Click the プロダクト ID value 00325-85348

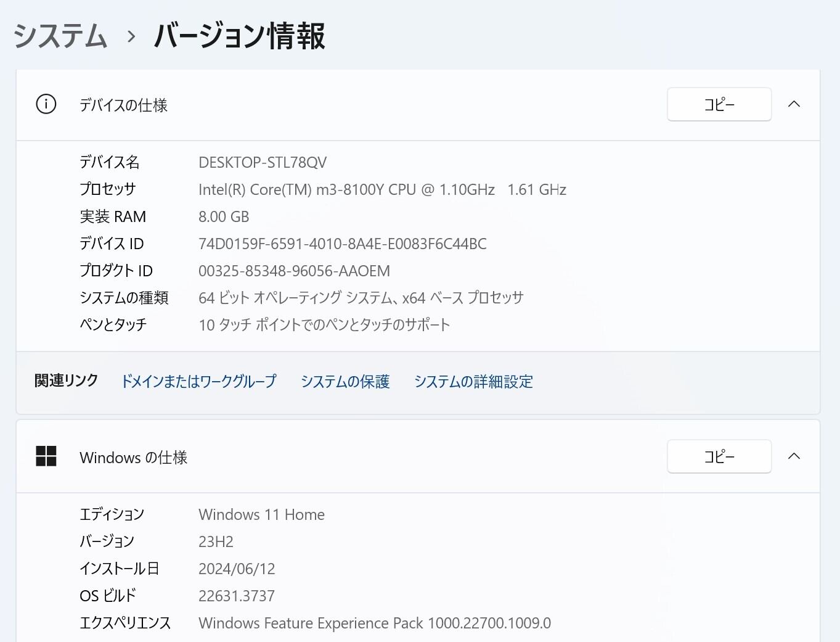[x=294, y=271]
